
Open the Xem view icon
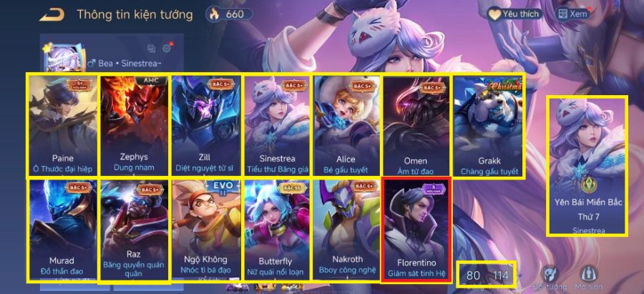tap(572, 14)
